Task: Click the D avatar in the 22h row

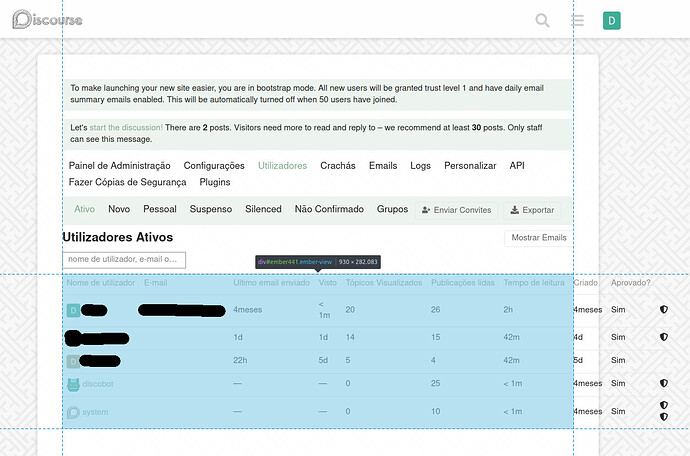Action: point(73,361)
